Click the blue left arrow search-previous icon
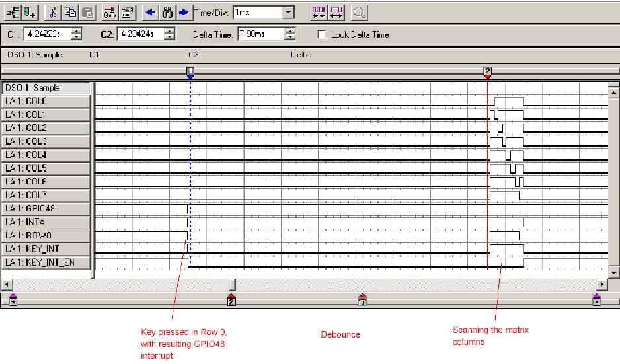Image resolution: width=620 pixels, height=364 pixels. coord(150,13)
